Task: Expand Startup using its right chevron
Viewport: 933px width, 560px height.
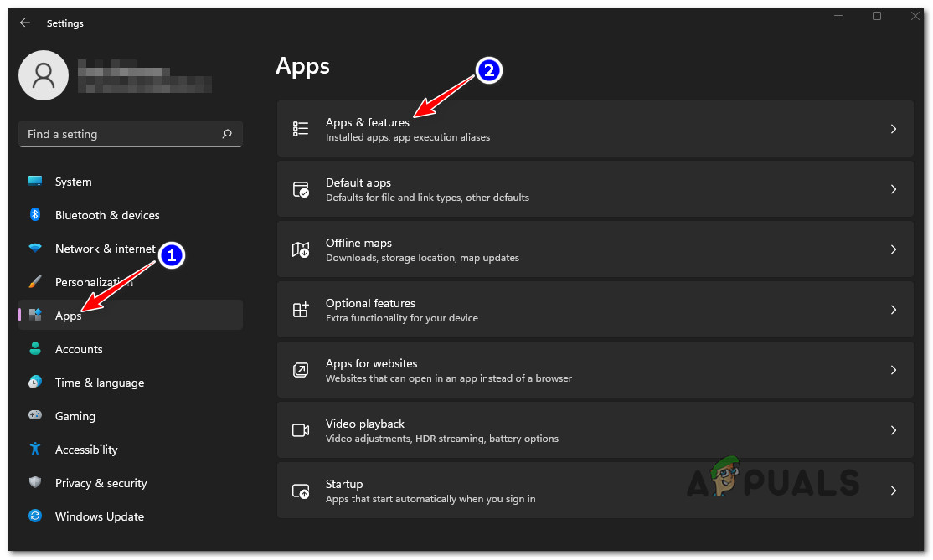Action: point(893,491)
